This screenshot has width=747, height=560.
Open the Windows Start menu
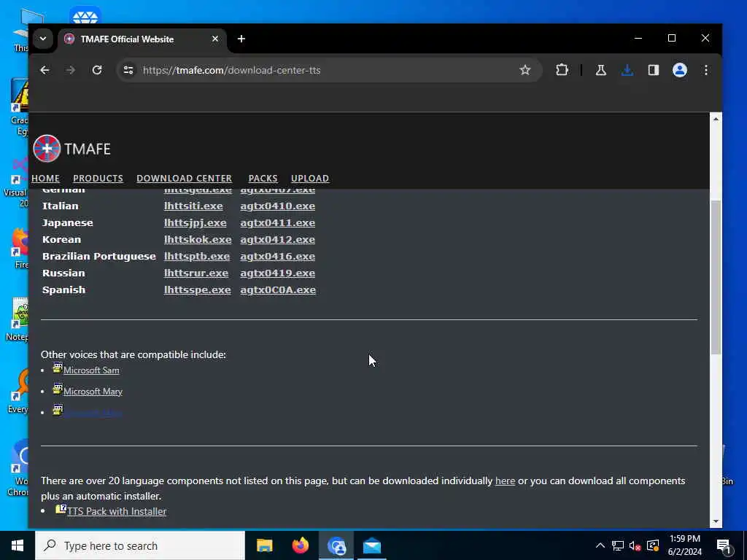coord(18,545)
